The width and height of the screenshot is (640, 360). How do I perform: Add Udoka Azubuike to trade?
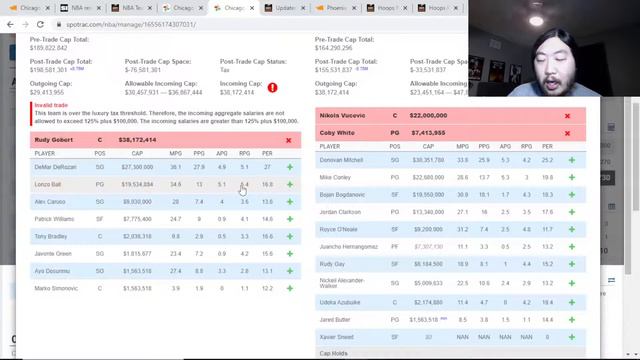572,302
